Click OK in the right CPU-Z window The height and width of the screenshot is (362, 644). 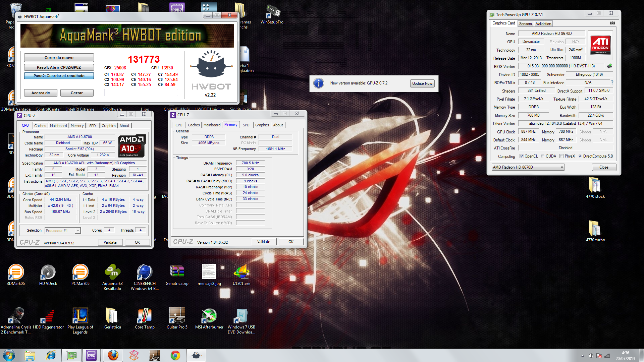291,242
